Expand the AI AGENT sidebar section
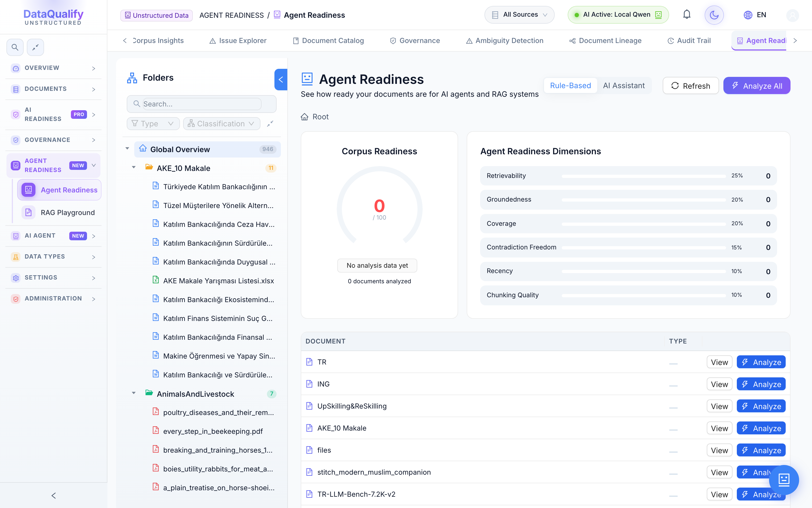Screen dimensions: 812x508 pyautogui.click(x=53, y=236)
